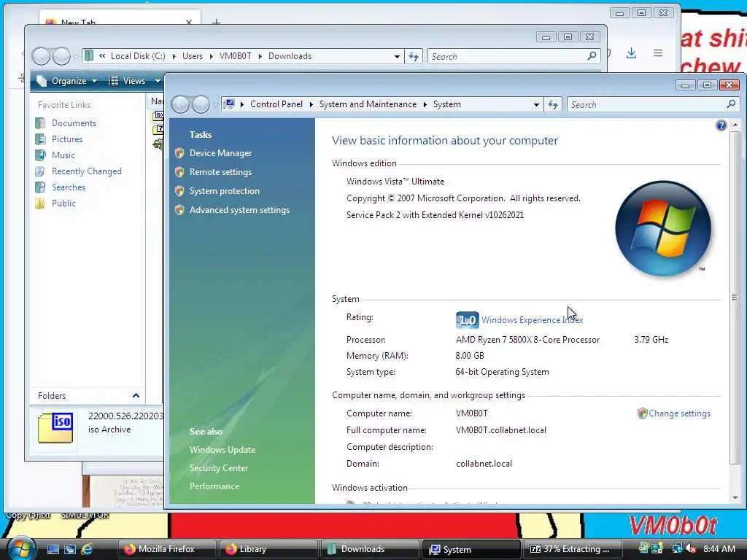747x560 pixels.
Task: Click the Windows Vista logo image
Action: click(662, 228)
